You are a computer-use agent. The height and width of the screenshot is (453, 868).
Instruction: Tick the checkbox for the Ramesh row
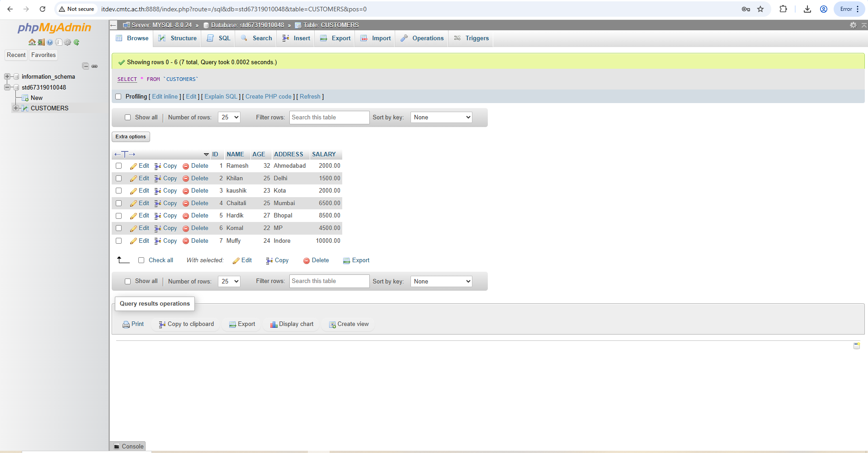(x=118, y=166)
